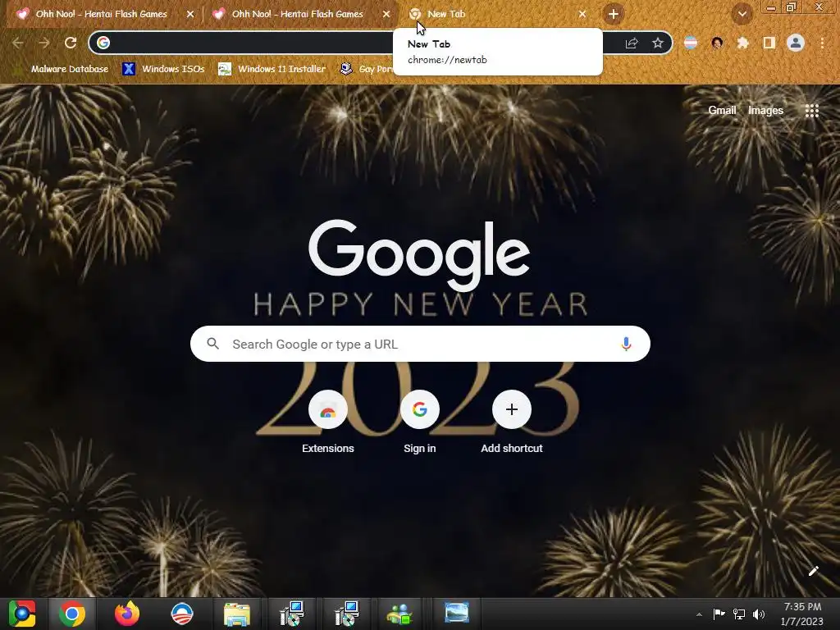
Task: Click magnifier icon in search box
Action: click(x=212, y=344)
